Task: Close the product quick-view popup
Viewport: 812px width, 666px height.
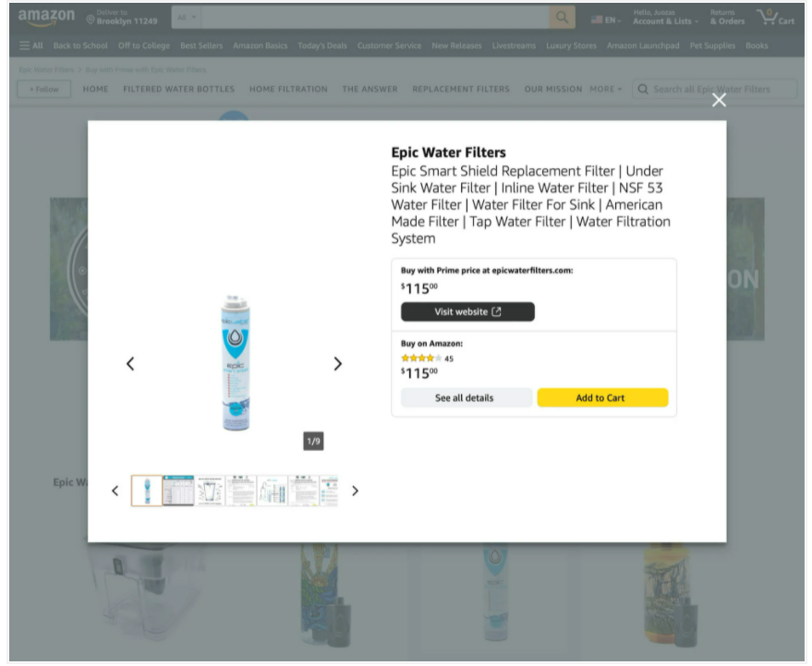Action: [x=719, y=100]
